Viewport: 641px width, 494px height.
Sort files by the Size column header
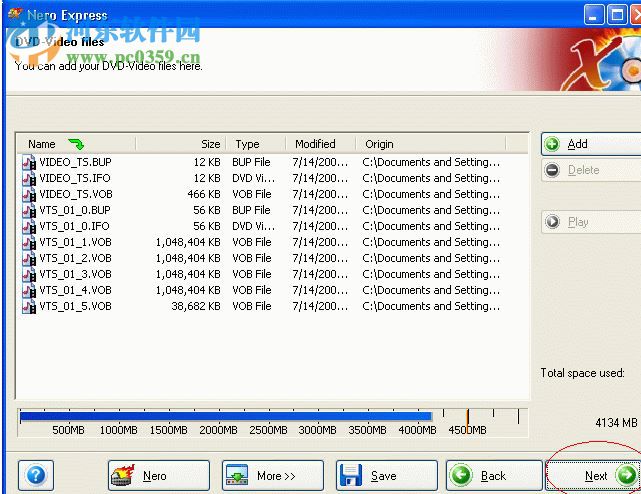pyautogui.click(x=181, y=144)
